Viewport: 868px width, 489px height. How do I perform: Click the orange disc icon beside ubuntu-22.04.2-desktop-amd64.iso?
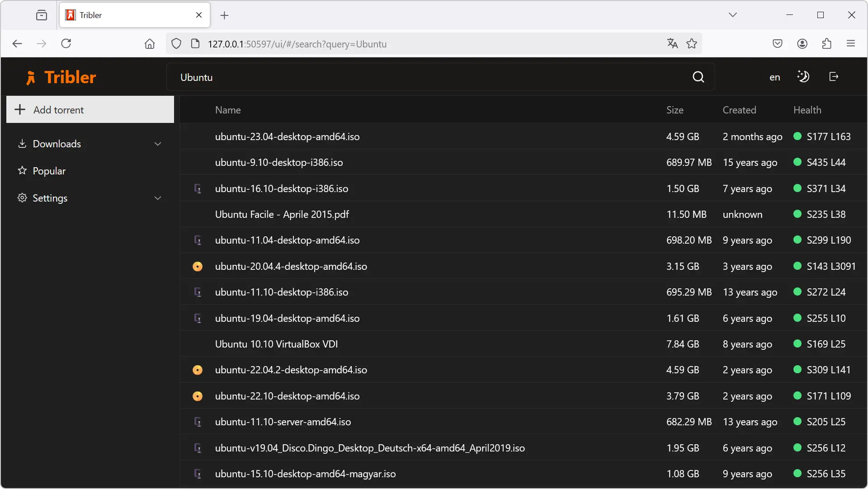coord(198,370)
